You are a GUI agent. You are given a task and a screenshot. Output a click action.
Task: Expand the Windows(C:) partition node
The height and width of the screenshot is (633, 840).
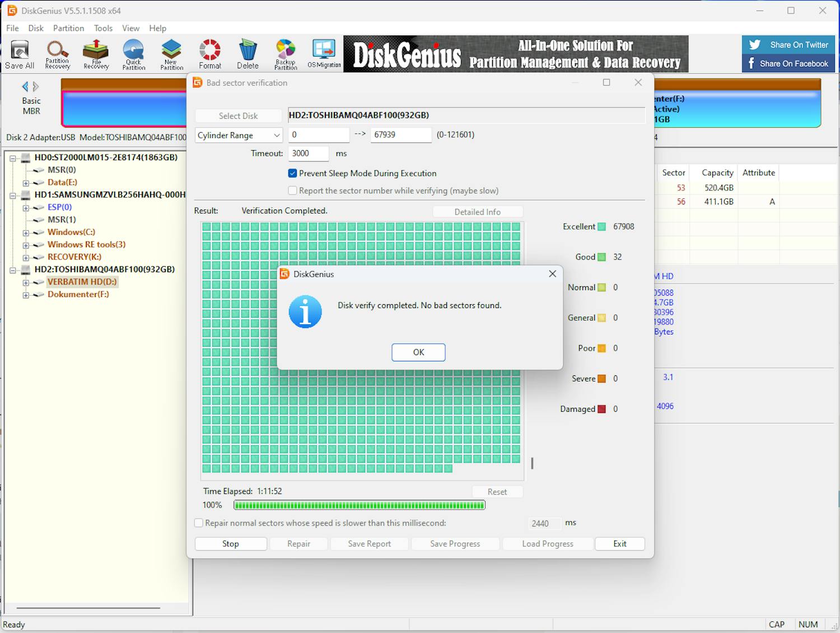pyautogui.click(x=26, y=232)
